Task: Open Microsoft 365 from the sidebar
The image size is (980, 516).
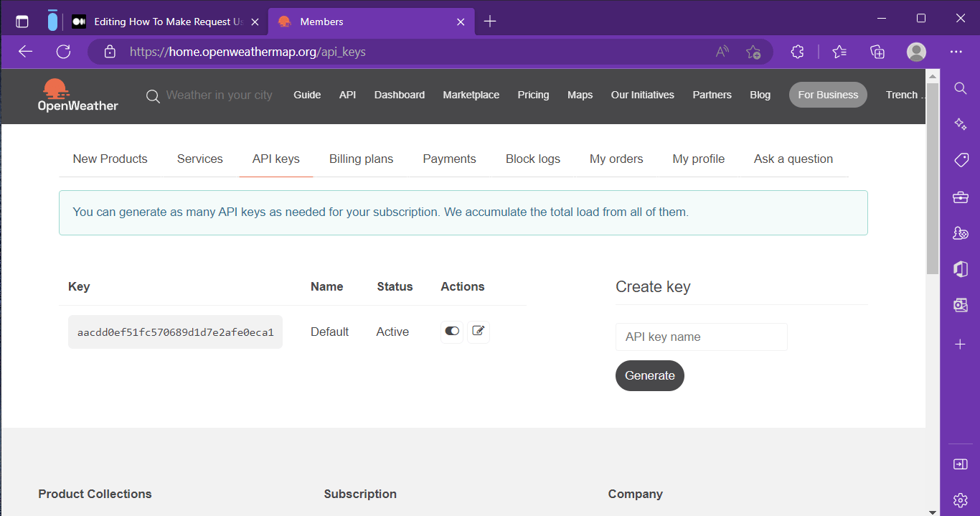Action: (960, 268)
